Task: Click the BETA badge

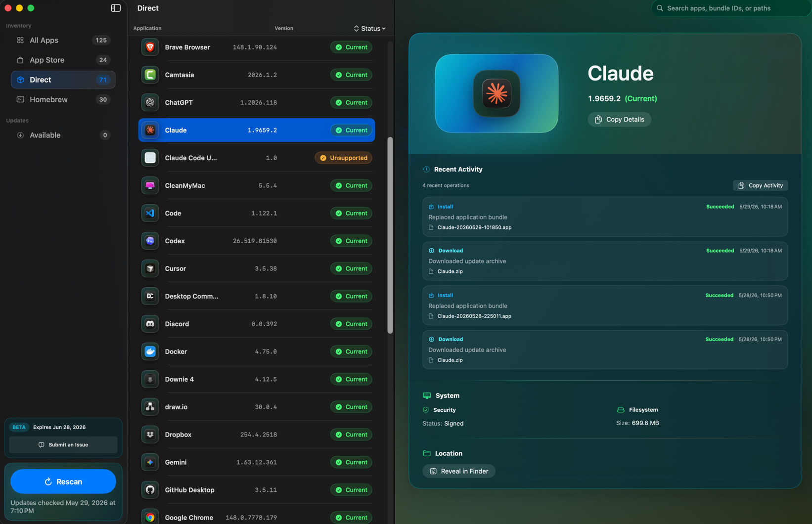Action: (19, 427)
